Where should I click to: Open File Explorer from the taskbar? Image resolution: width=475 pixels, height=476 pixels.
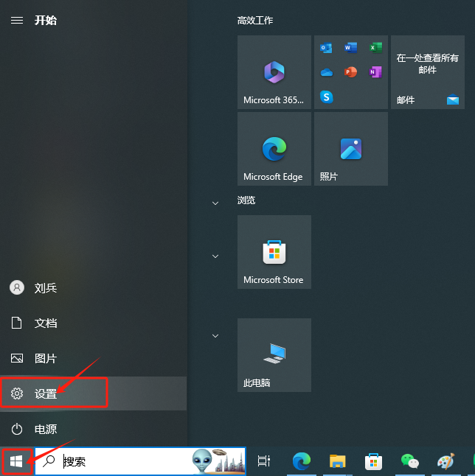(337, 461)
